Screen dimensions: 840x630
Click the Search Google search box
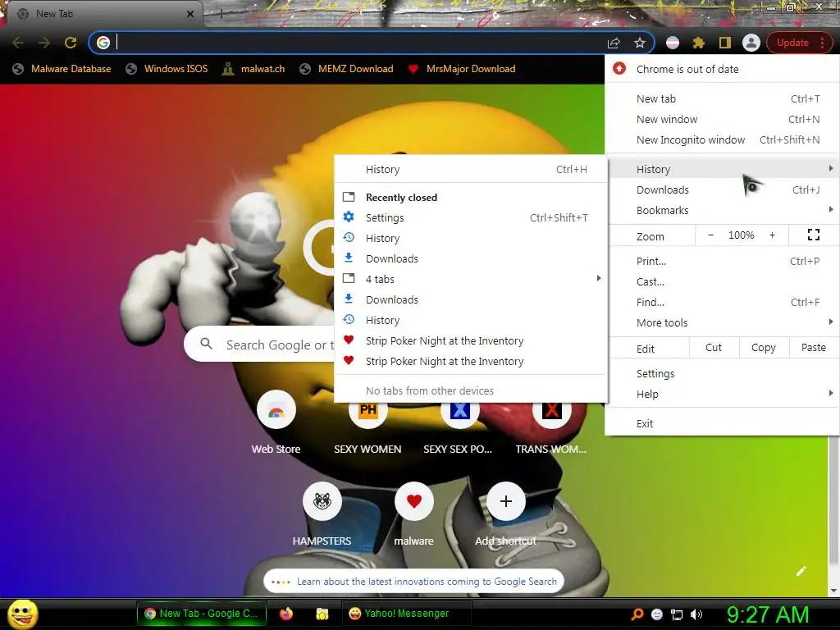point(260,344)
